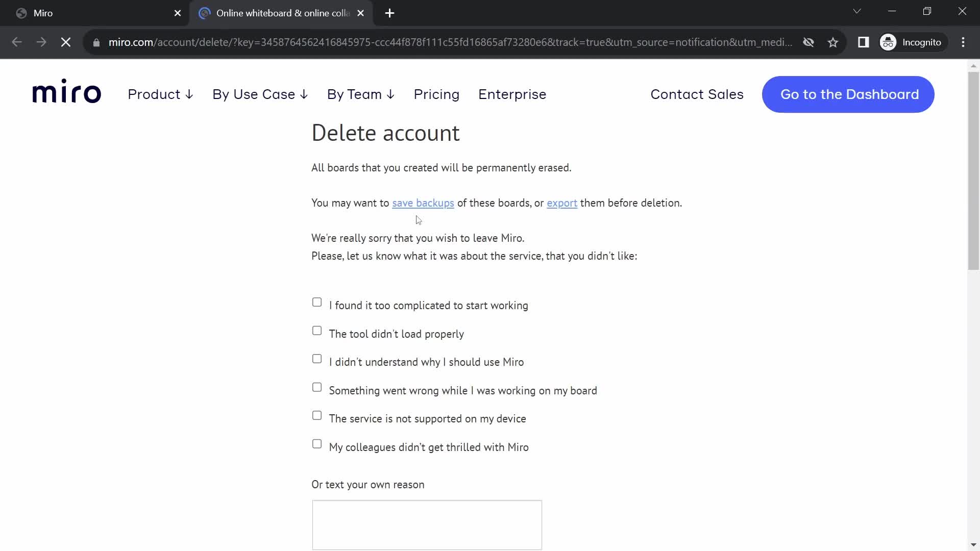Click the reload/stop loading icon

[x=65, y=42]
